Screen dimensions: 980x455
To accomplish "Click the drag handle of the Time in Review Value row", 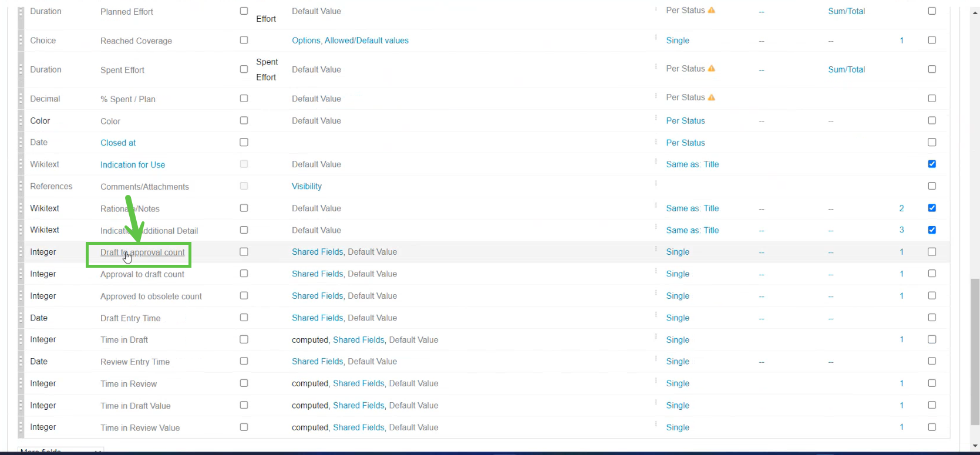I will 21,427.
